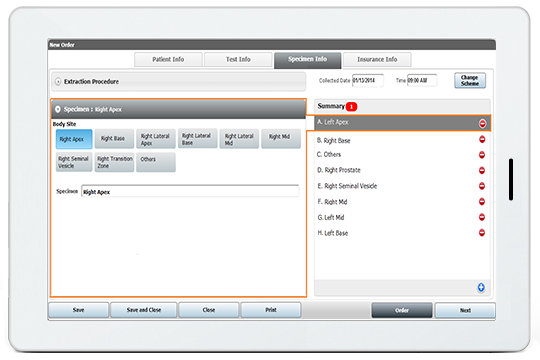Click the Save button
540x360 pixels.
pyautogui.click(x=79, y=310)
